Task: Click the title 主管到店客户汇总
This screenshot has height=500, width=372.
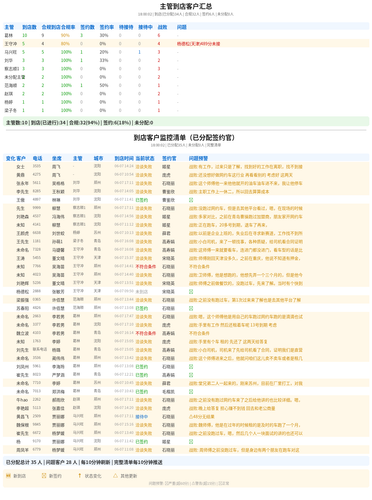Action: 186,6
